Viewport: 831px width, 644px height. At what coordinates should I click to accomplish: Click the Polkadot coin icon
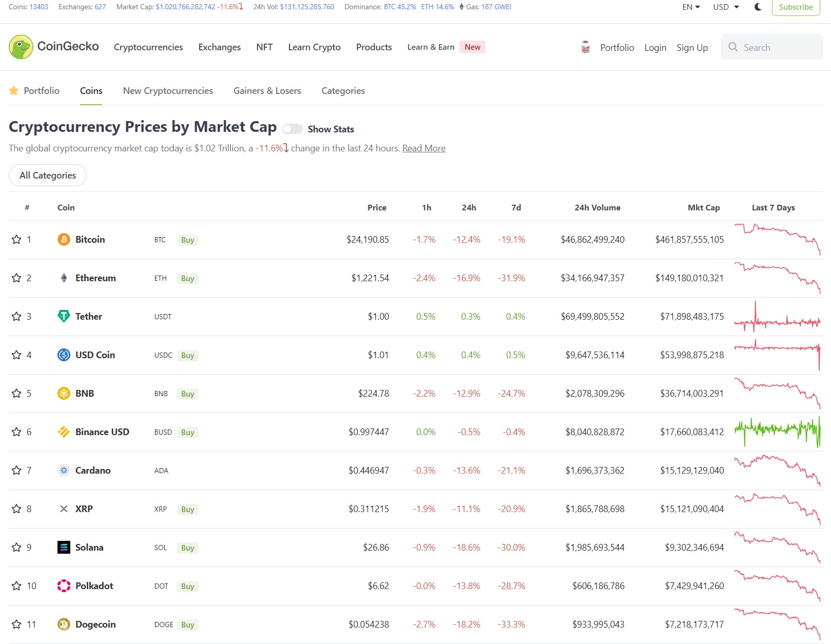pos(64,586)
